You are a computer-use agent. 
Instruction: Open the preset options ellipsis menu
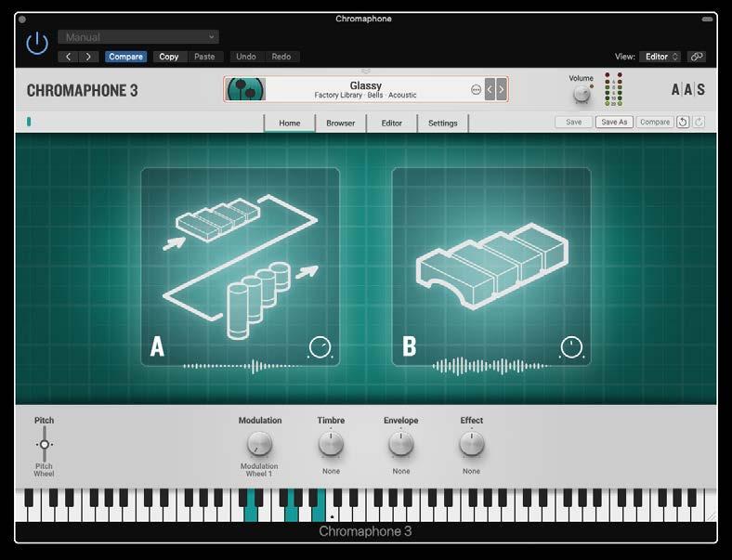click(476, 89)
